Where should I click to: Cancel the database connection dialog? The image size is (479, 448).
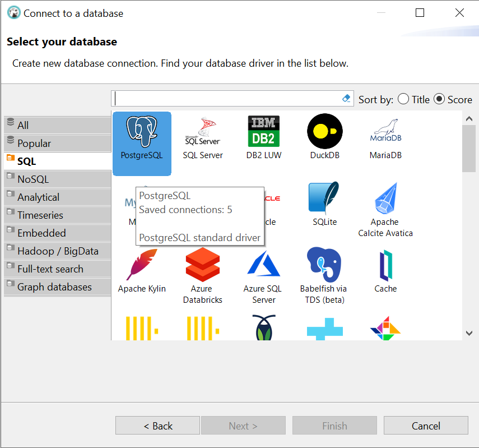click(x=426, y=426)
